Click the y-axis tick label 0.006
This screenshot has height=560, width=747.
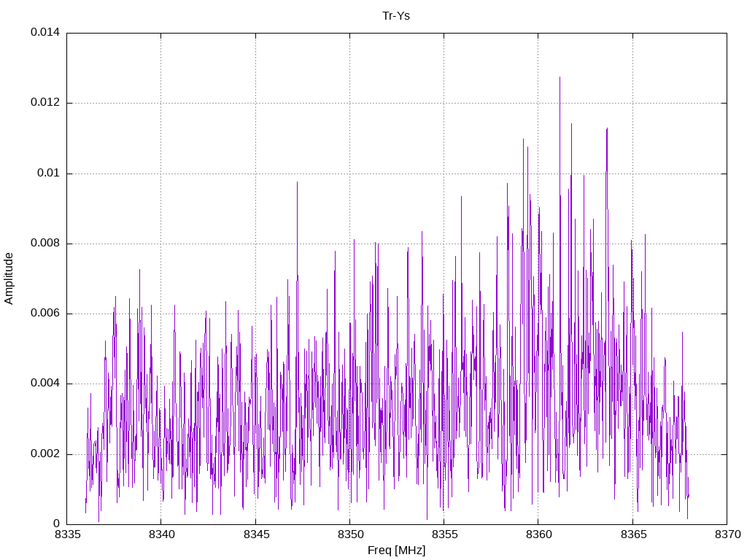[45, 313]
